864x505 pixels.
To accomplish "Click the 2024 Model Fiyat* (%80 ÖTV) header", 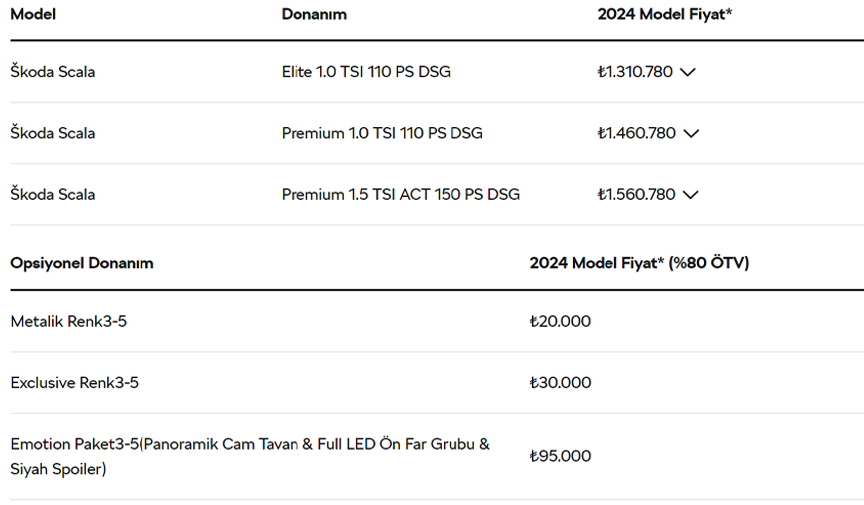I will coord(639,263).
